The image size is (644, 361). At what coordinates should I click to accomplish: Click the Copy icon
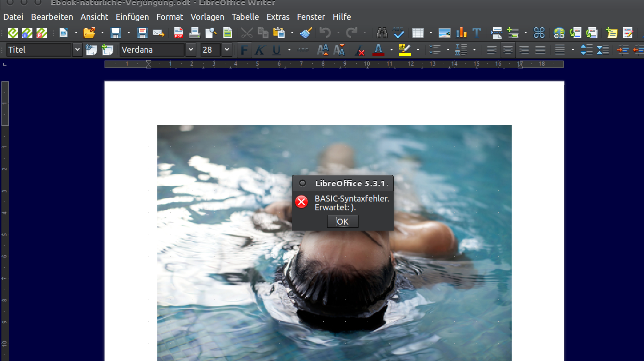(263, 33)
